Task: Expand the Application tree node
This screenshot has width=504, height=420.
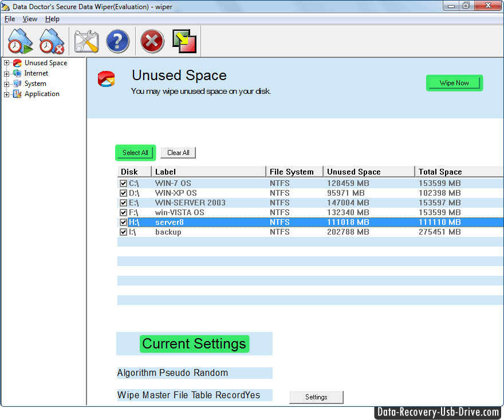Action: (6, 94)
